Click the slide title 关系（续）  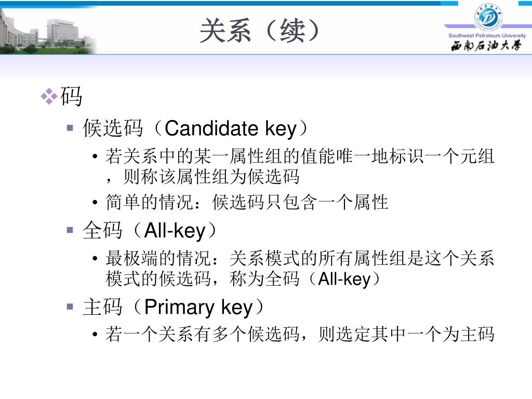(x=260, y=31)
